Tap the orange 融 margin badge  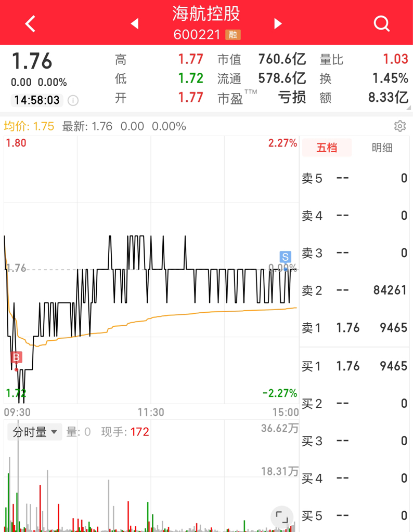click(233, 35)
